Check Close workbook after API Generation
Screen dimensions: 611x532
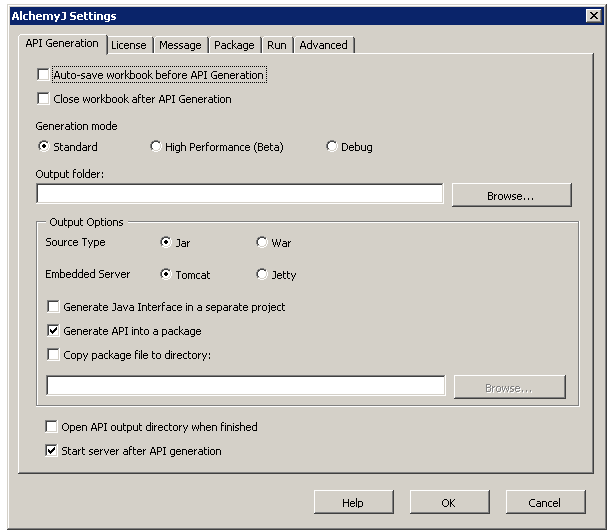pos(43,99)
